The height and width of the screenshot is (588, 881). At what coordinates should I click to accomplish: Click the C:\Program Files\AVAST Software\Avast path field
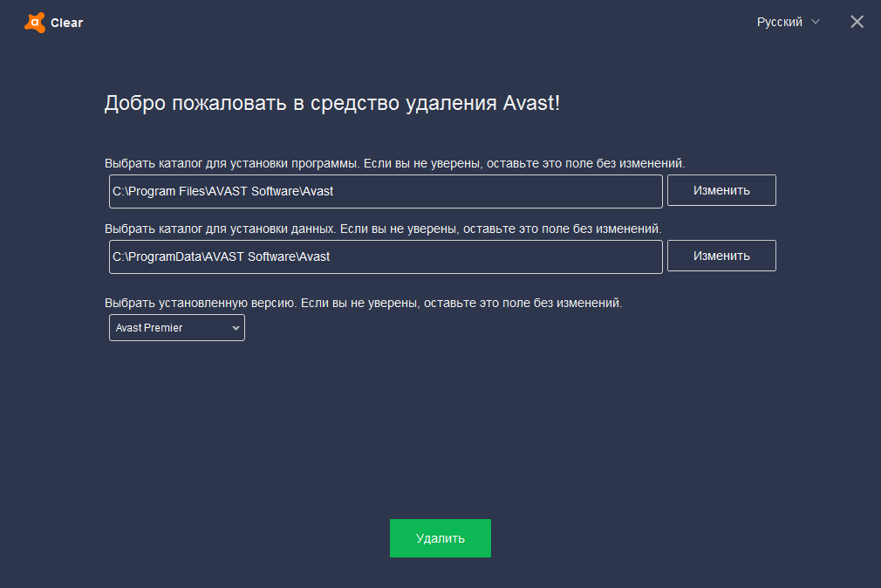point(385,190)
